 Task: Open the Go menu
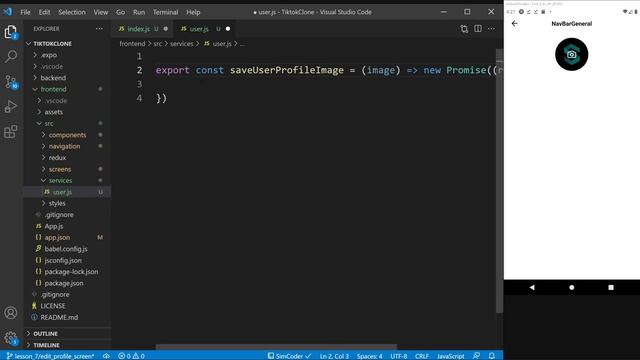pyautogui.click(x=120, y=12)
